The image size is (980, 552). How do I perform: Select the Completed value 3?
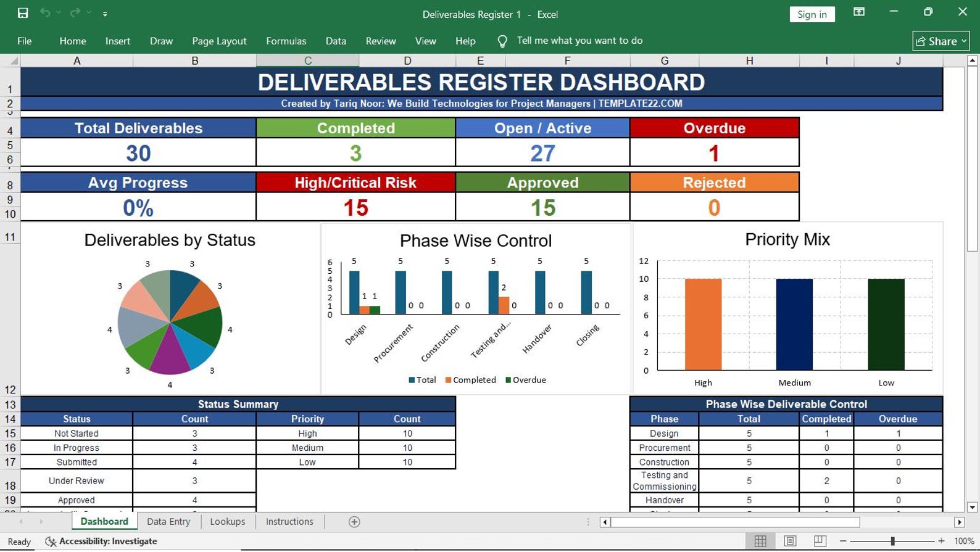coord(355,152)
